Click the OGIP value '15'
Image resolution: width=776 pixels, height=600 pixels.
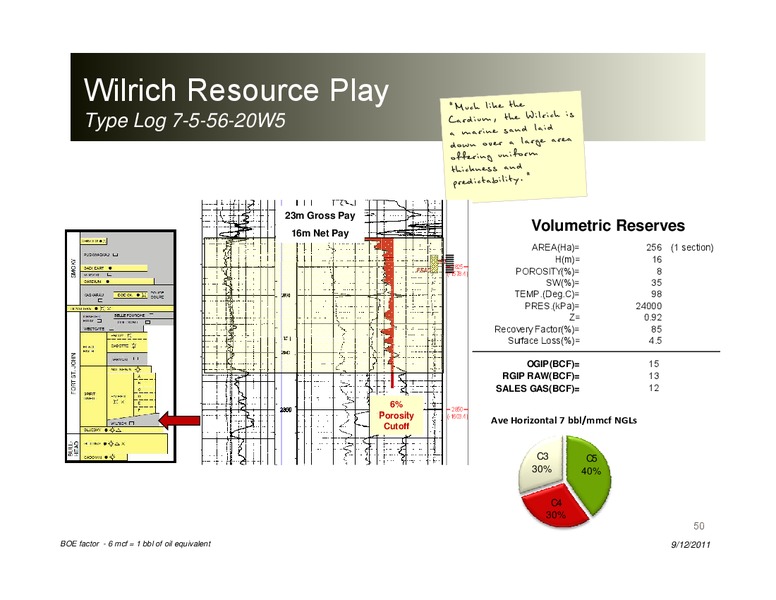click(x=654, y=364)
